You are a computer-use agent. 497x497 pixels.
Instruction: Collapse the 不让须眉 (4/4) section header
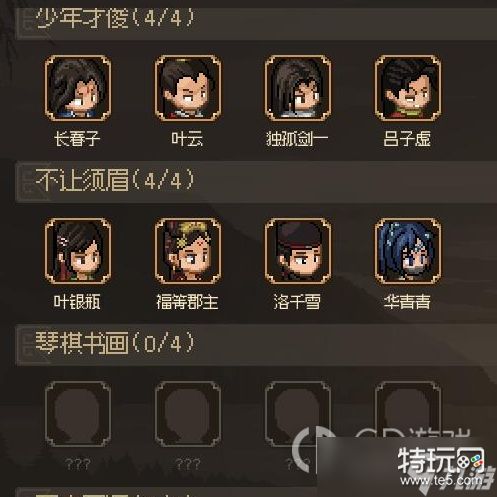(256, 182)
